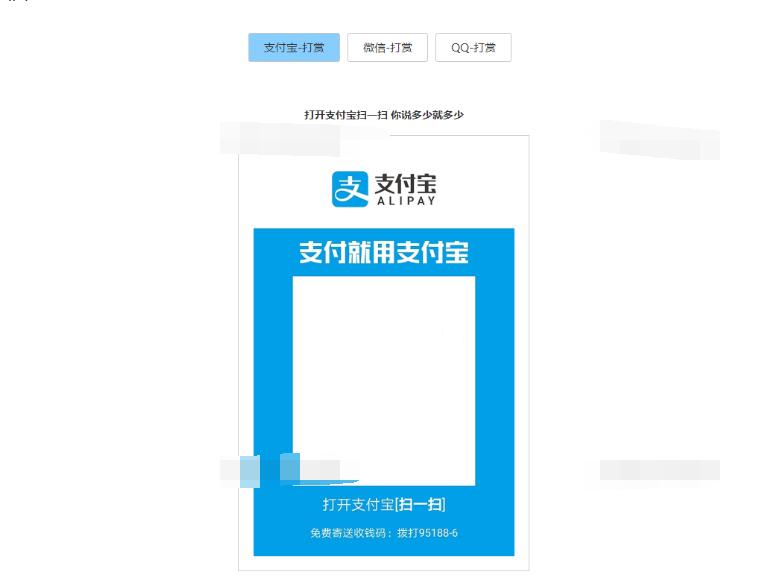Click the 支付宝 Chinese wordmark beside the logo
Viewport: 771px width, 579px height.
[x=405, y=183]
